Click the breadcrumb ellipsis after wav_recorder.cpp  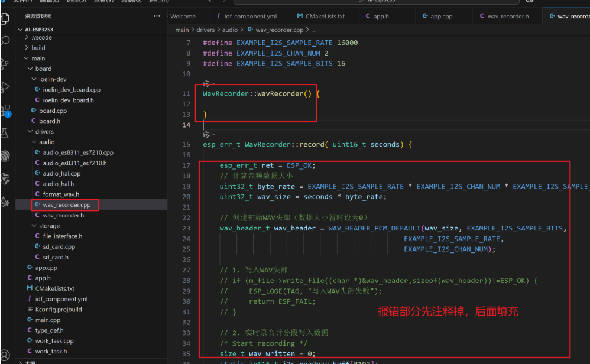[313, 30]
